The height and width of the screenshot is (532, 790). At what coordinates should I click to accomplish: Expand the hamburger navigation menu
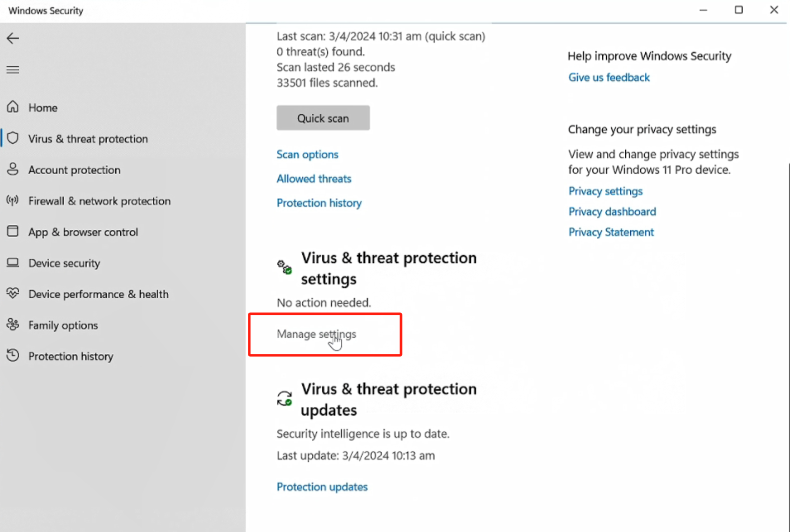point(13,70)
